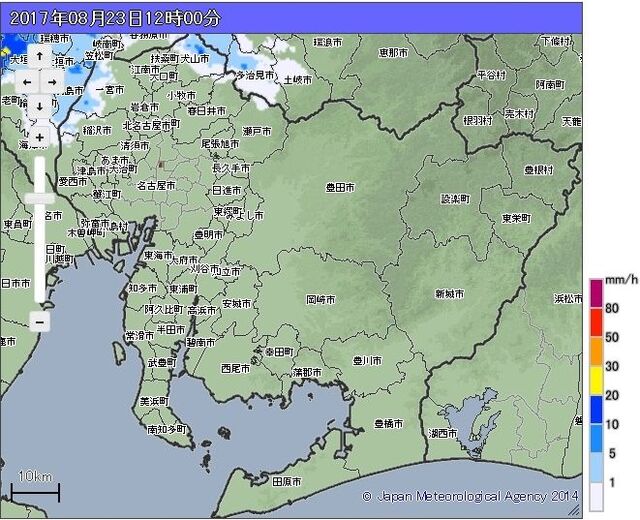Screen dimensions: 640x520
Task: Pan the map up with the up arrow
Action: (x=40, y=56)
